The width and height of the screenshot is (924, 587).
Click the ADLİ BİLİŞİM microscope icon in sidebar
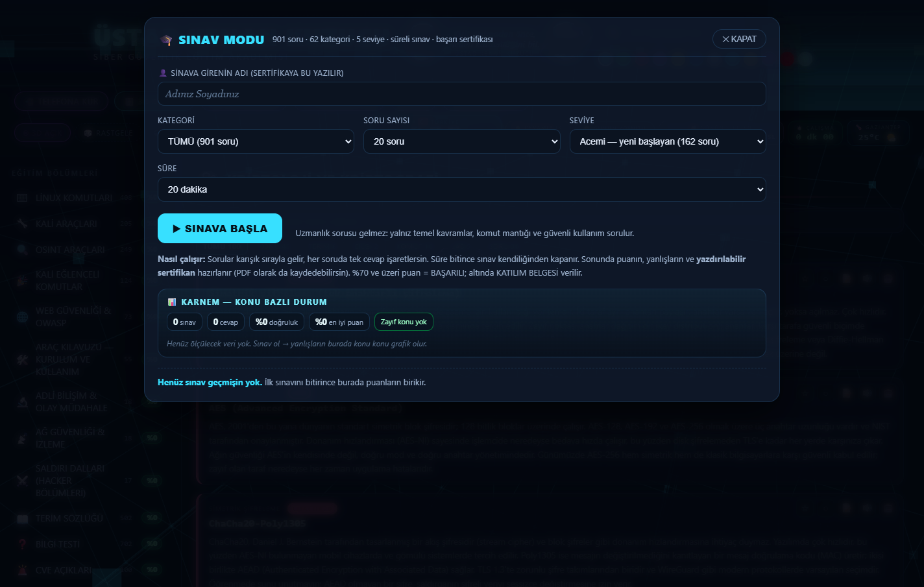[x=23, y=401]
